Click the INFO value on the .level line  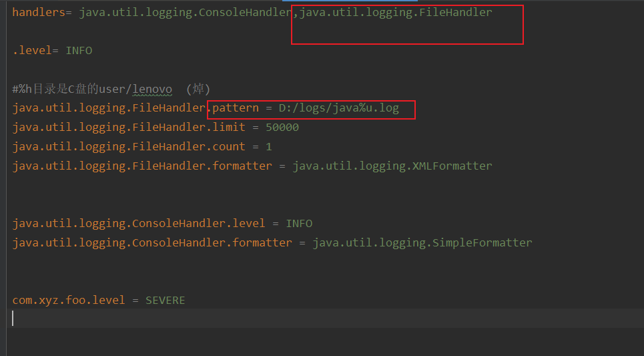[x=79, y=51]
